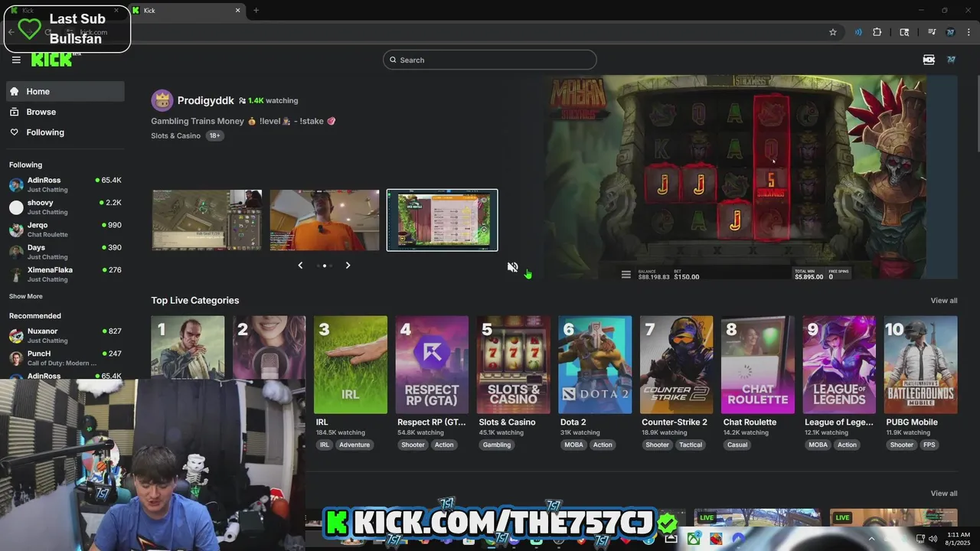Open the tab search icon in the toolbar
This screenshot has height=551, width=980.
(904, 32)
